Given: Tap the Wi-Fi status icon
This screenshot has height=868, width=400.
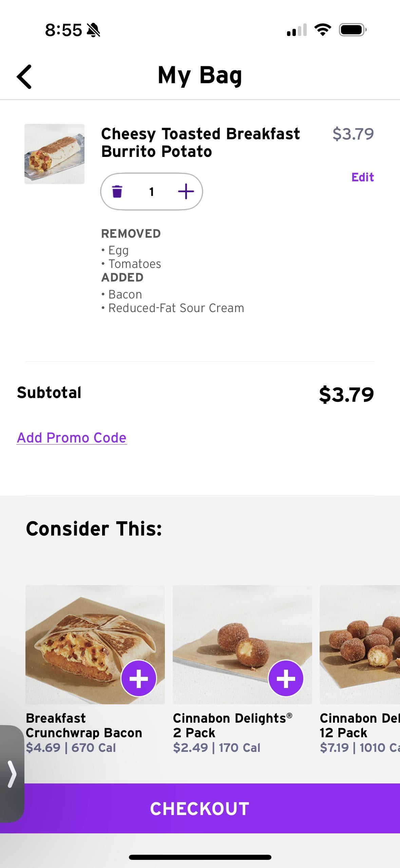Looking at the screenshot, I should click(x=323, y=30).
